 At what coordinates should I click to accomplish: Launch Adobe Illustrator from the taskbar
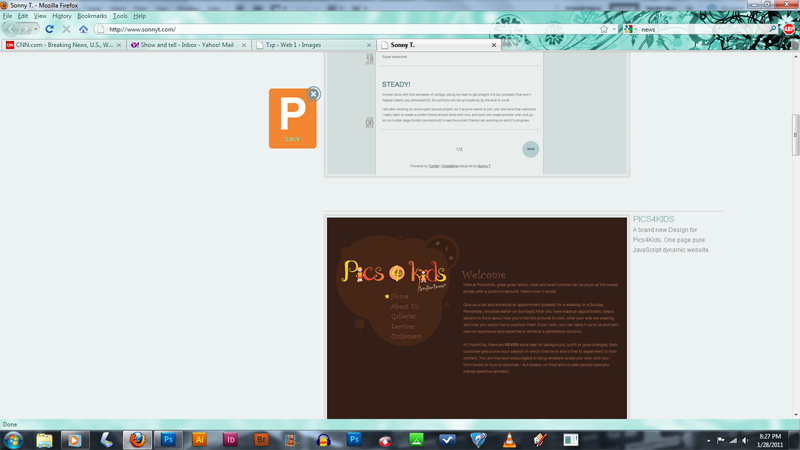point(199,440)
